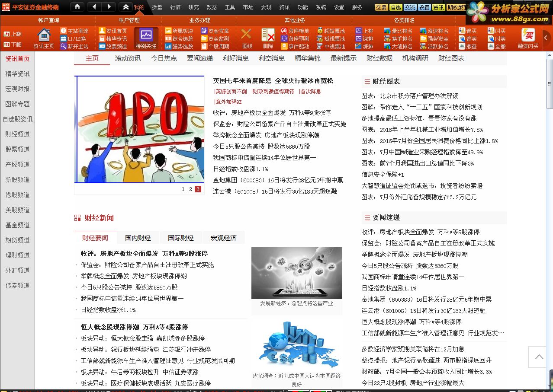Click 下翻 page-down icon
This screenshot has height=392, width=553.
tap(13, 44)
